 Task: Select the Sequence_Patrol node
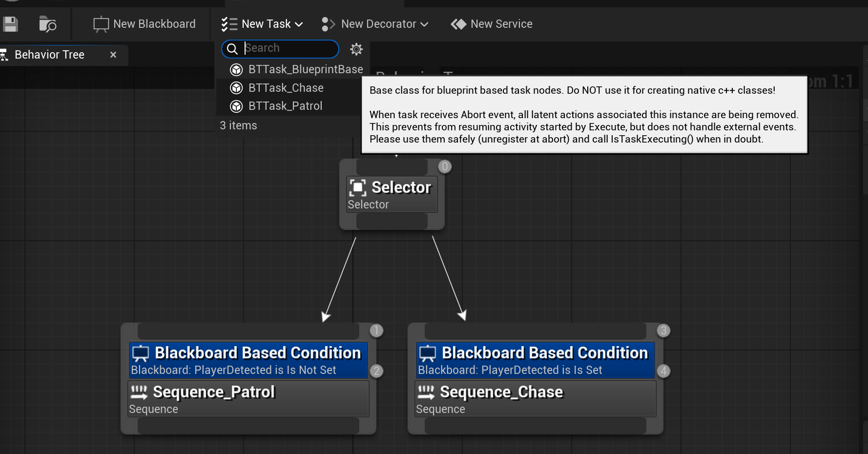pos(248,399)
